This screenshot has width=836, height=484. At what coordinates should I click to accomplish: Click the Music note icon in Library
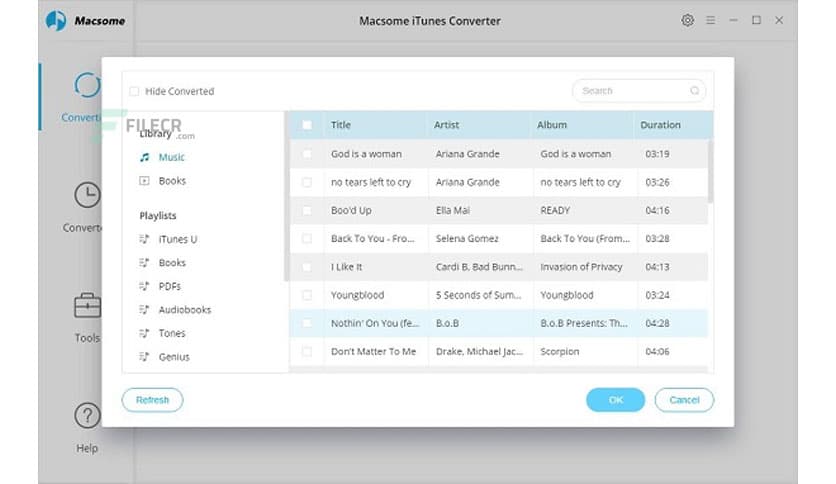click(144, 157)
